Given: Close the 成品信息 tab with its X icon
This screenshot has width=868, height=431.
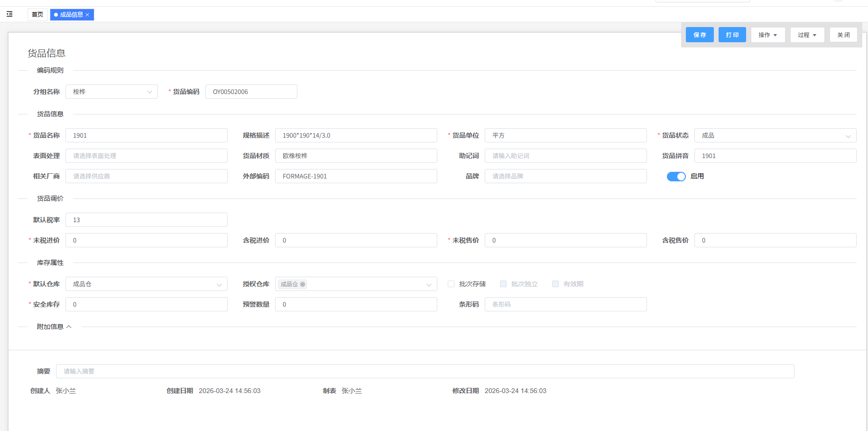Looking at the screenshot, I should (87, 15).
